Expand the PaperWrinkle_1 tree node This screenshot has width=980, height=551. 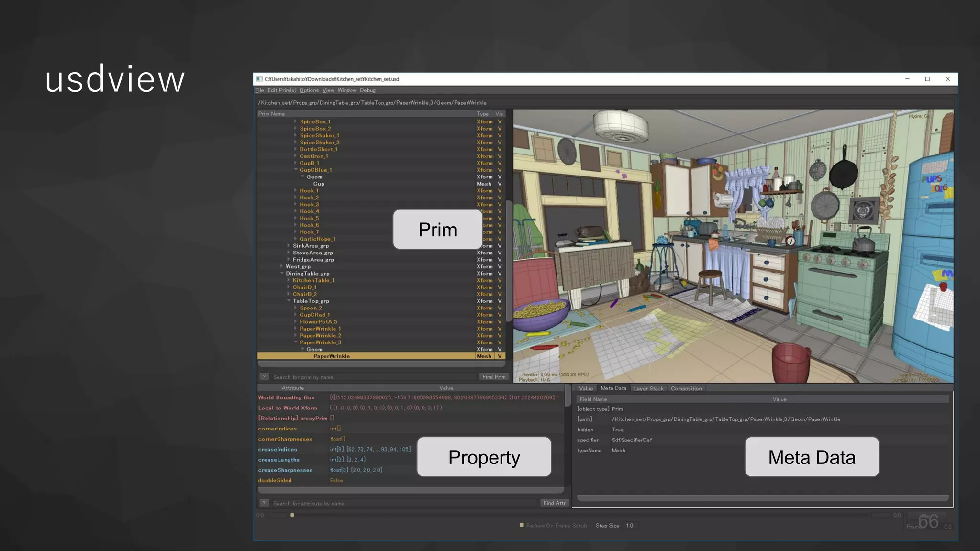[x=296, y=329]
